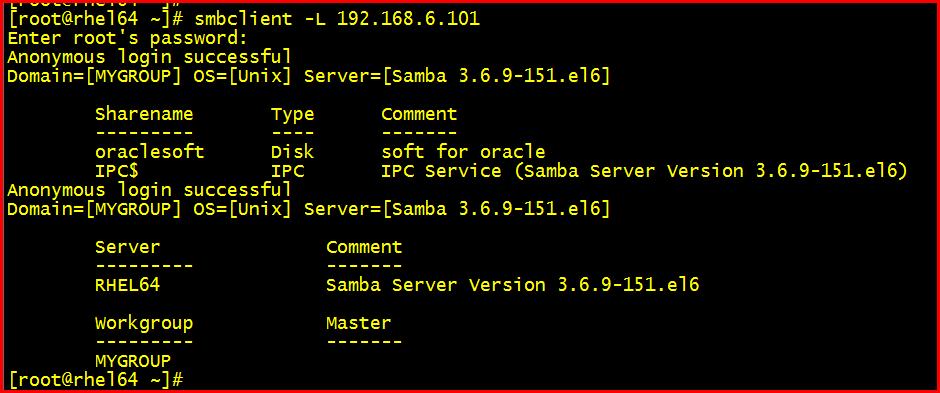The height and width of the screenshot is (393, 940).
Task: Click the Server column header
Action: [x=128, y=247]
